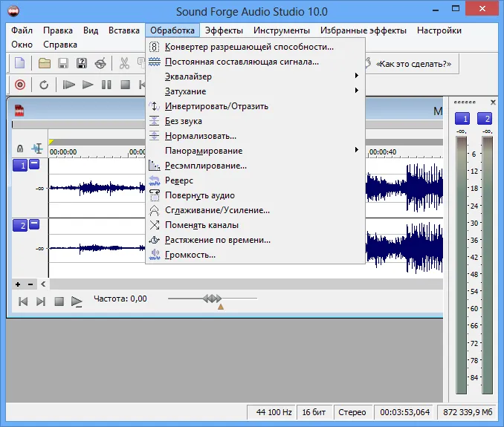Choose Реверс menu entry

(255, 180)
